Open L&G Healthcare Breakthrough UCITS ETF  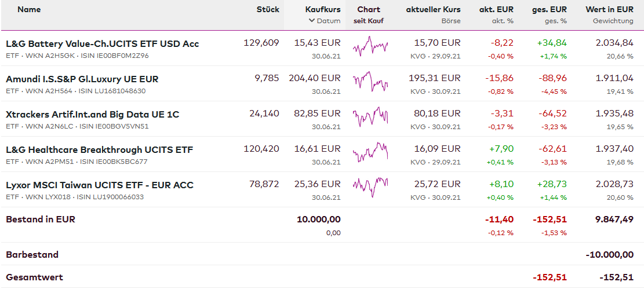pos(99,149)
